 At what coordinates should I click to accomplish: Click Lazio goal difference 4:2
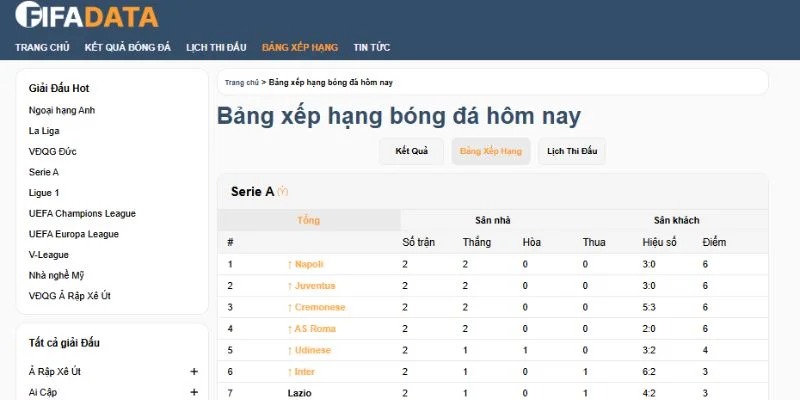click(x=649, y=393)
